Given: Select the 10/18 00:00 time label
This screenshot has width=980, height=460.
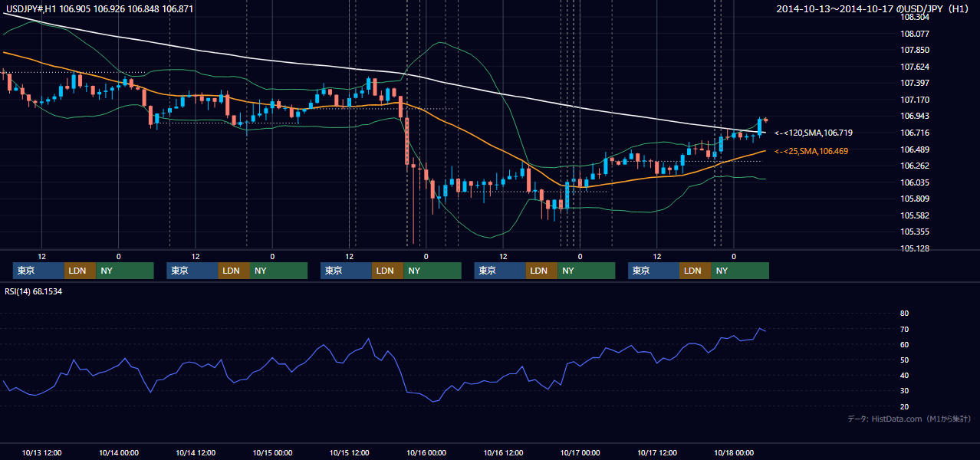Looking at the screenshot, I should tap(734, 452).
